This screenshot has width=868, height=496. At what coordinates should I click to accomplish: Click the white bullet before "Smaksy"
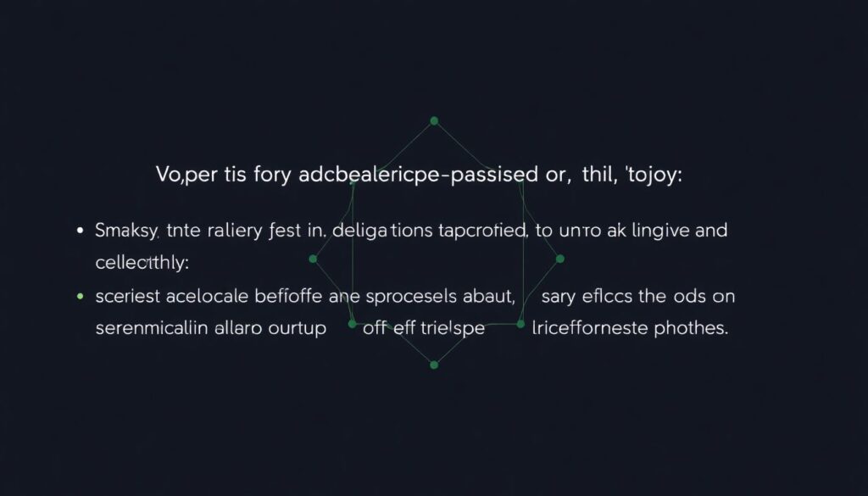pos(80,231)
